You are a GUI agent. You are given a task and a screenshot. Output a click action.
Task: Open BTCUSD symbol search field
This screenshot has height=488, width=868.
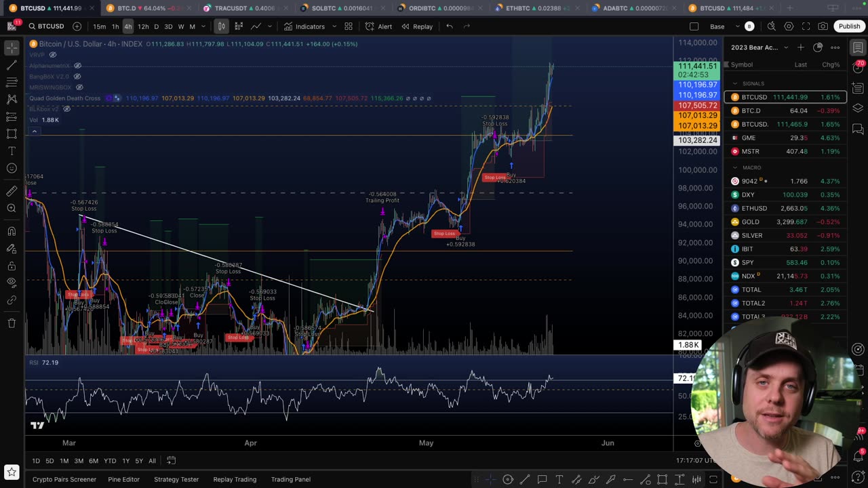[x=47, y=26]
